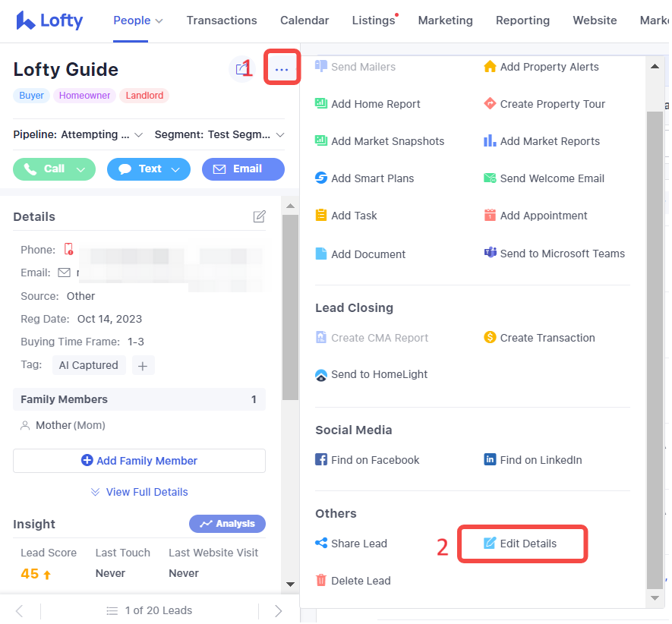Expand View Full Details

point(139,492)
